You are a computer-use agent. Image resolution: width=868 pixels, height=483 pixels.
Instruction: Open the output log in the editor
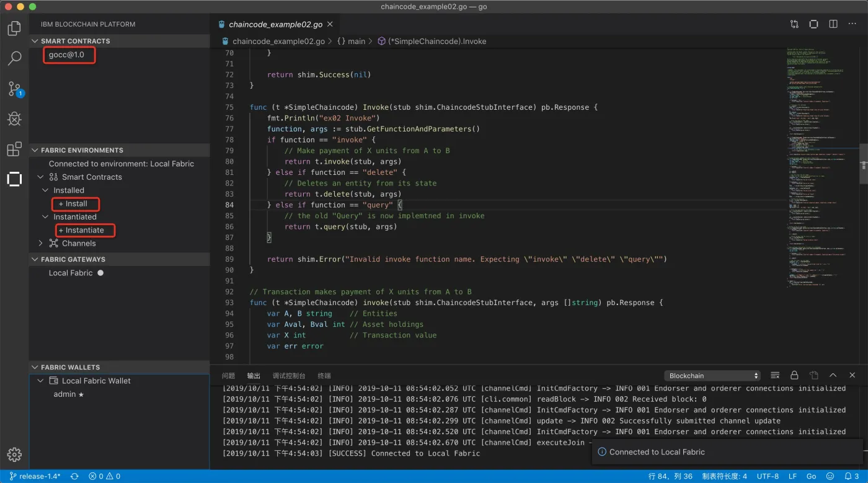[x=813, y=376]
